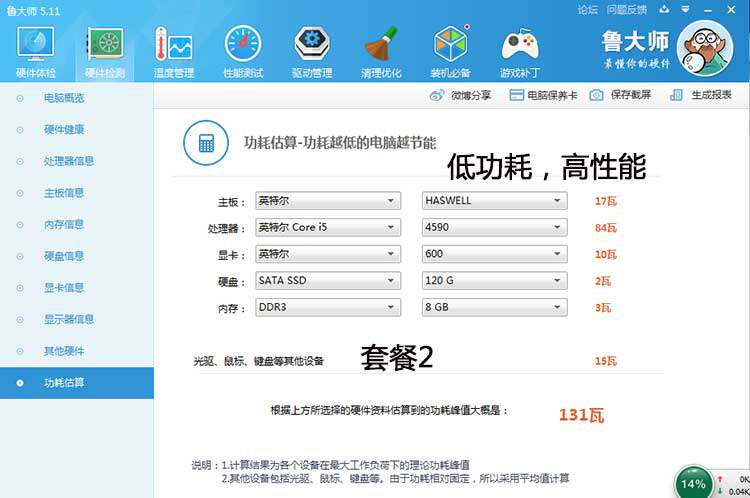Click the Weibo share icon

point(436,95)
